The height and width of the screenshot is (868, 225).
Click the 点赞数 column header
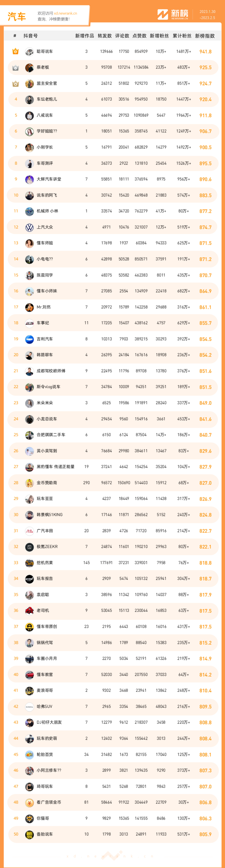pos(139,36)
